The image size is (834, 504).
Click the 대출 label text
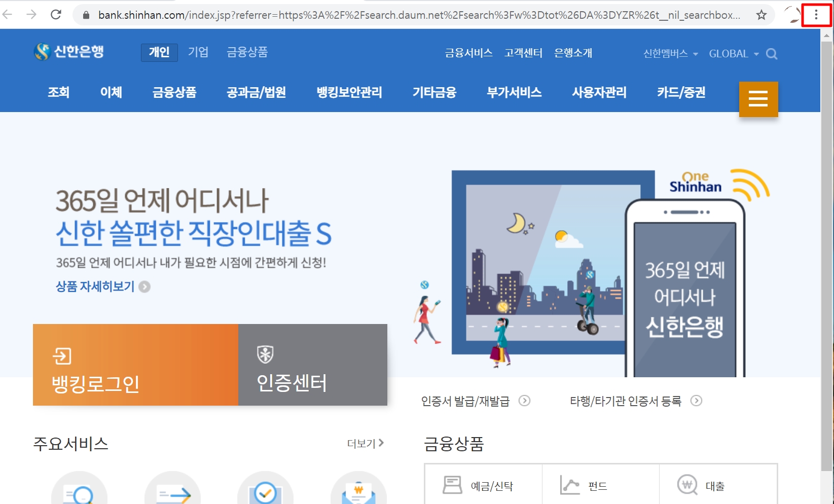[715, 486]
